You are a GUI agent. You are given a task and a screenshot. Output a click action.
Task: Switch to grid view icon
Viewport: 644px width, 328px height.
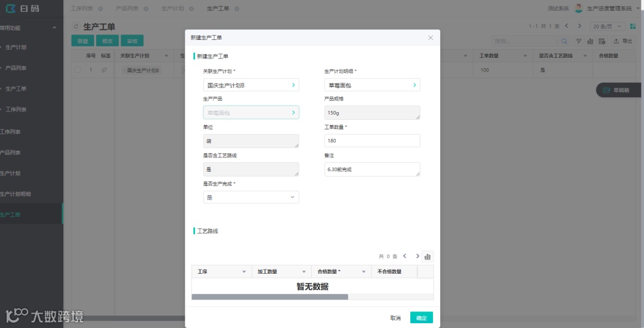(x=633, y=26)
